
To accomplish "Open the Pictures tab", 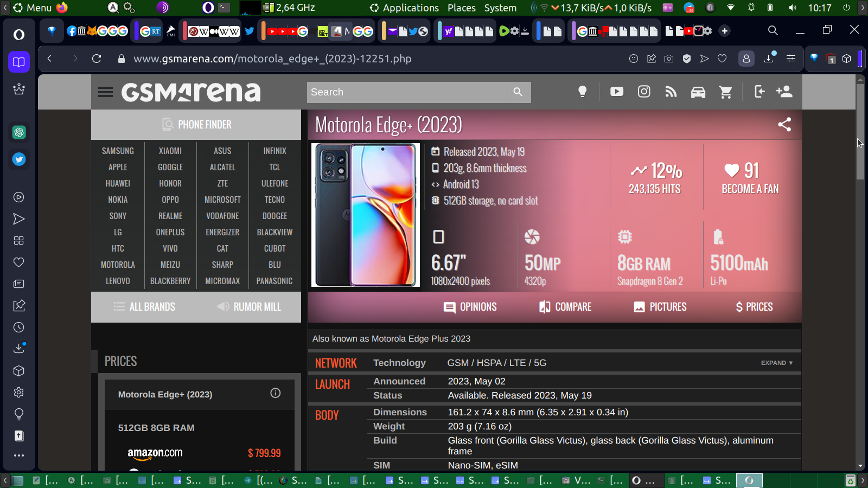I will (660, 307).
